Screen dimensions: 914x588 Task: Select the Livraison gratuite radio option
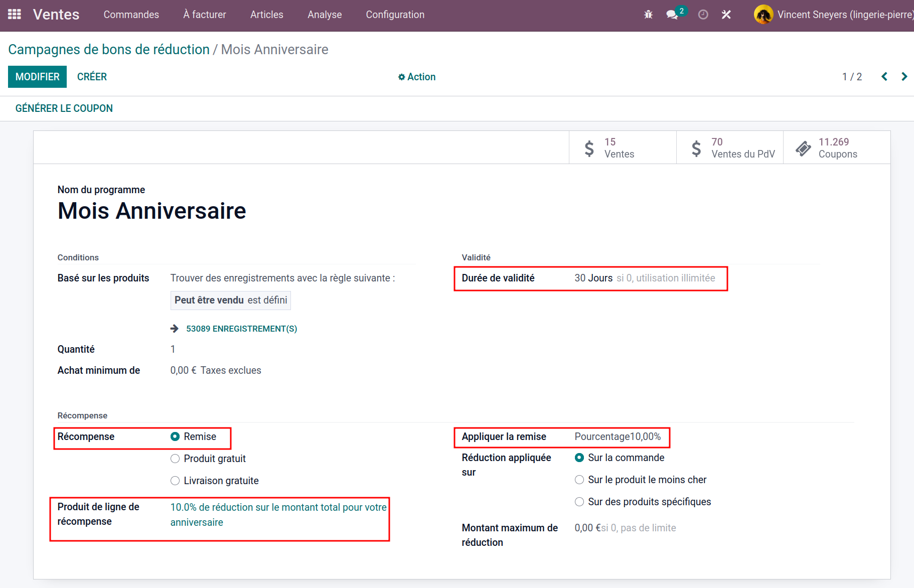(x=175, y=481)
